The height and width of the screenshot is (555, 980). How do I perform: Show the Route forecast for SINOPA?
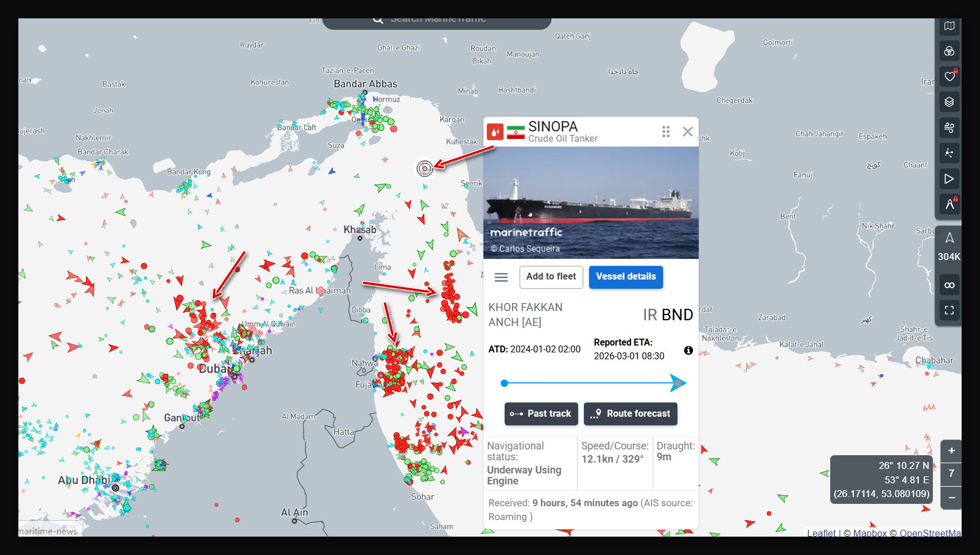coord(630,414)
